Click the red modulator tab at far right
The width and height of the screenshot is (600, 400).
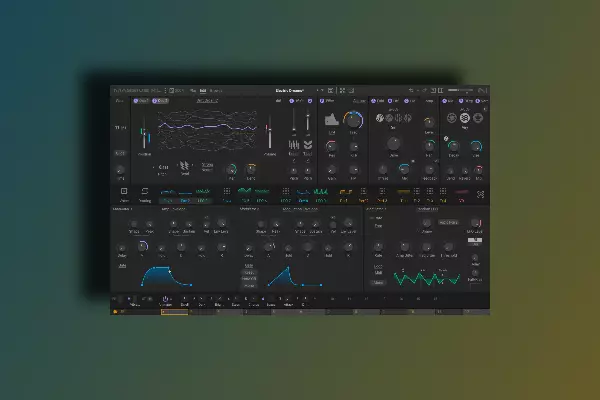tap(461, 194)
